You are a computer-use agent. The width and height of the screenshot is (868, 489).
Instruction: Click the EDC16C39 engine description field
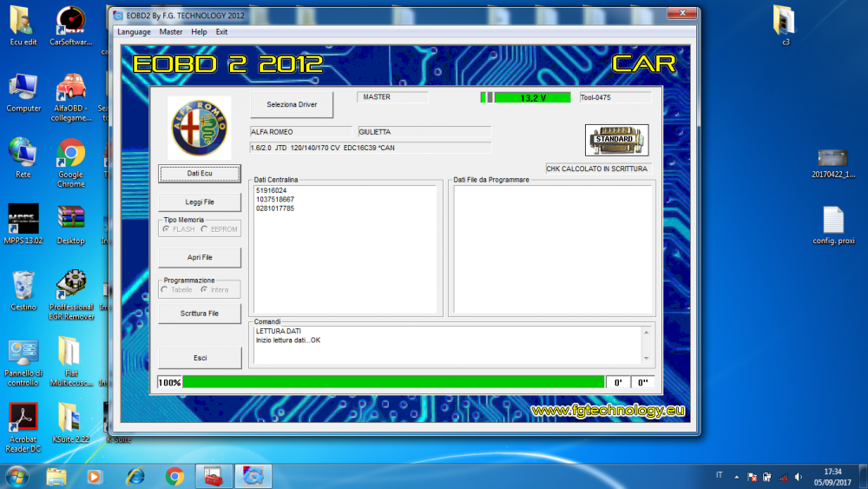click(x=371, y=148)
